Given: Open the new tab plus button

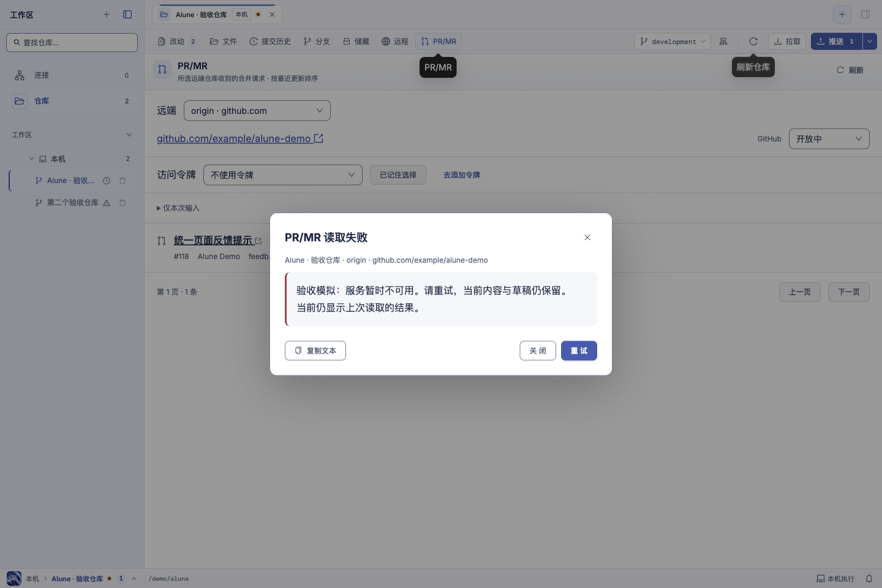Looking at the screenshot, I should click(842, 15).
